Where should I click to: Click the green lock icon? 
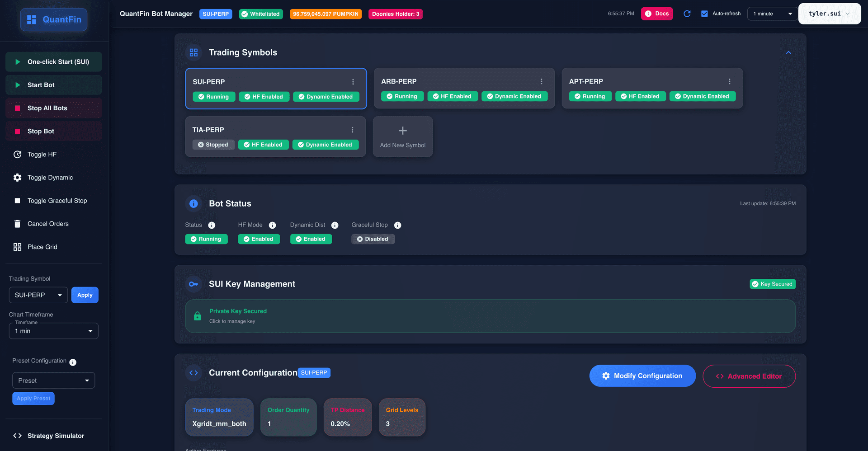(x=198, y=316)
